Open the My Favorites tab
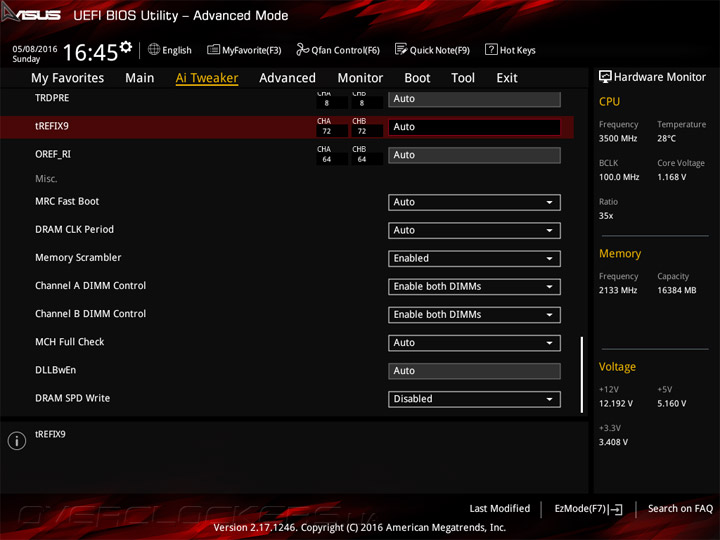The image size is (720, 540). click(68, 78)
